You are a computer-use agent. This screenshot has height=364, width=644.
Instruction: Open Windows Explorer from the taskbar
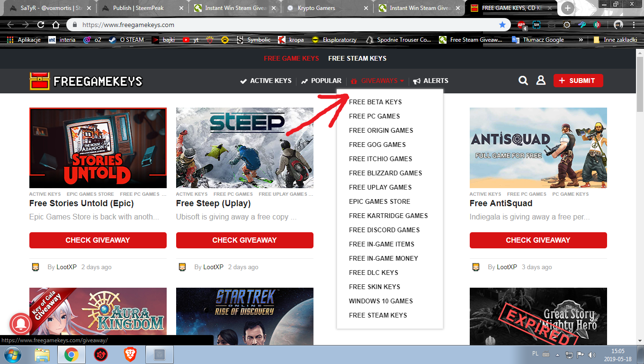(x=42, y=355)
